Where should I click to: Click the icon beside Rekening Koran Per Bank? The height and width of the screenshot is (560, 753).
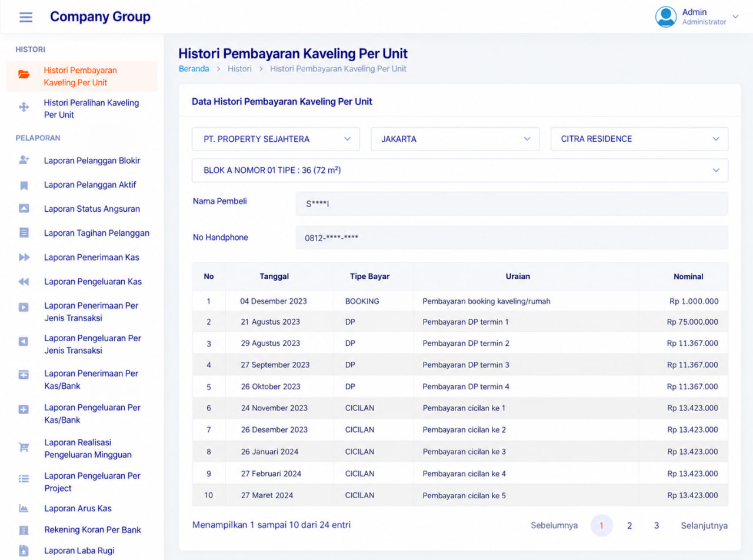(24, 530)
